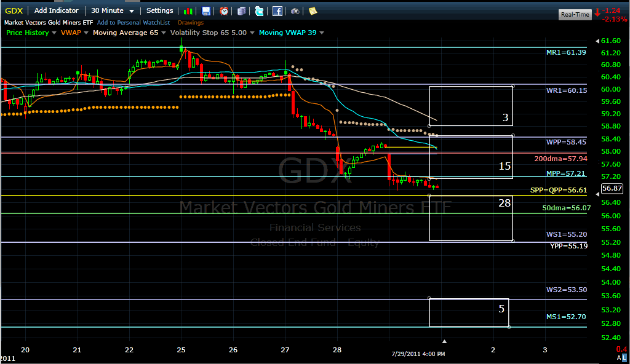This screenshot has height=364, width=630.
Task: Click the WS1=55.20 level label
Action: pos(567,234)
